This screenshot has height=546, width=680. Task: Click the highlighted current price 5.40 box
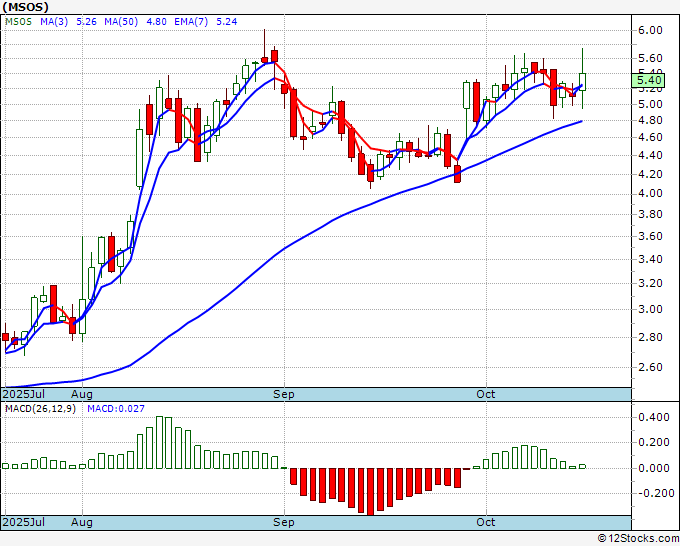pyautogui.click(x=648, y=80)
